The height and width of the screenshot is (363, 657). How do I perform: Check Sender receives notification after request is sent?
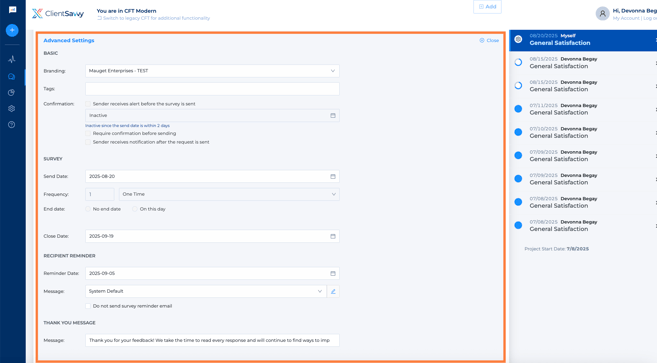[x=88, y=142]
